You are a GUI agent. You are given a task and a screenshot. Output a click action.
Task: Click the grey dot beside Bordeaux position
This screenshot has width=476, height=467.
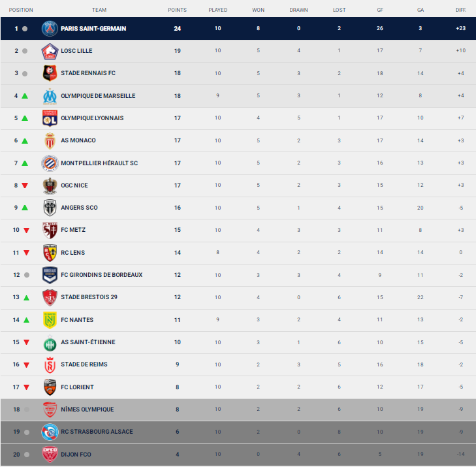click(27, 275)
